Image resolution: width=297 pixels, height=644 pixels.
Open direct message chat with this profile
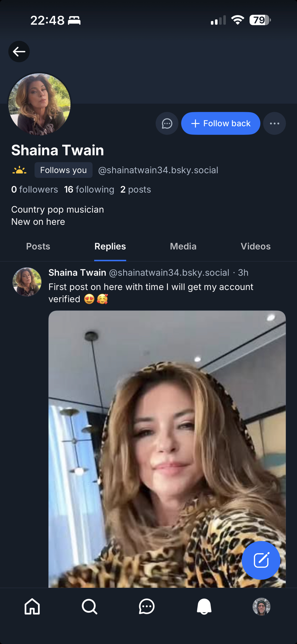click(167, 124)
